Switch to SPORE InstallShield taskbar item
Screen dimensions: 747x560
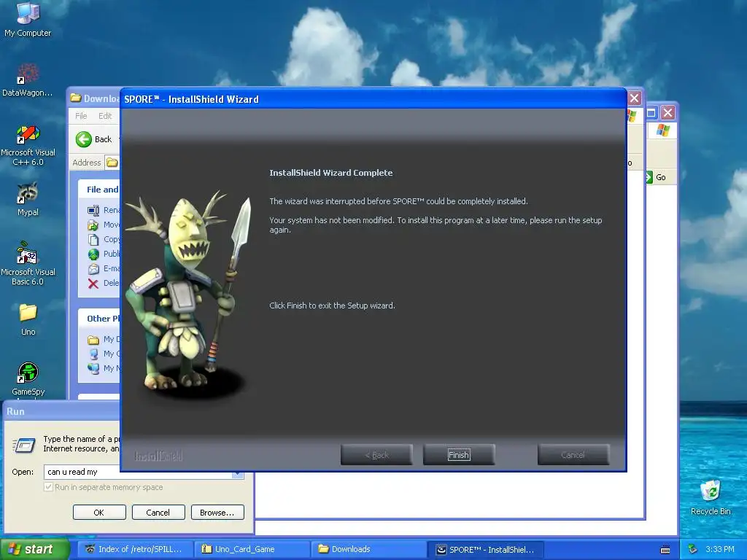tap(485, 549)
